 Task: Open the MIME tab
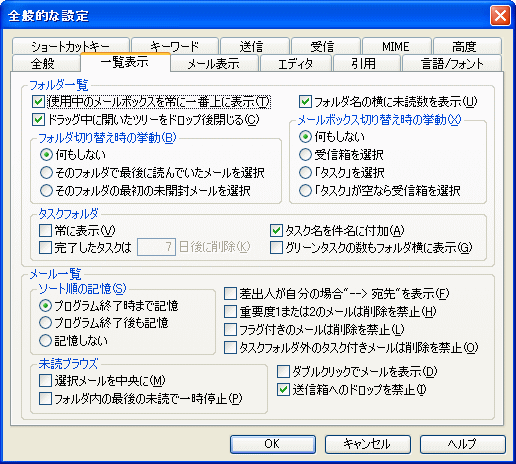click(x=397, y=46)
